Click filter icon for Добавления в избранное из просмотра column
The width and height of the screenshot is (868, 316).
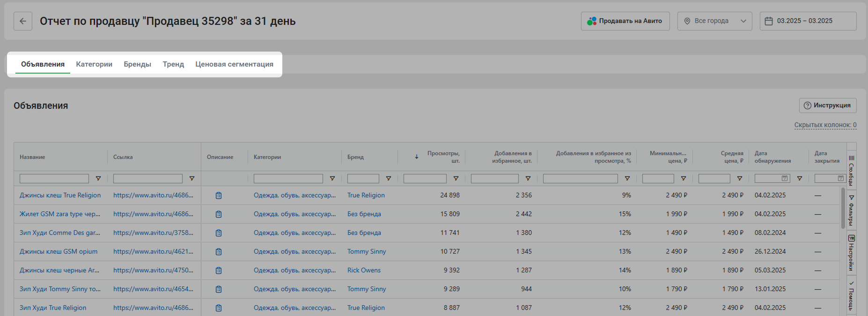627,179
